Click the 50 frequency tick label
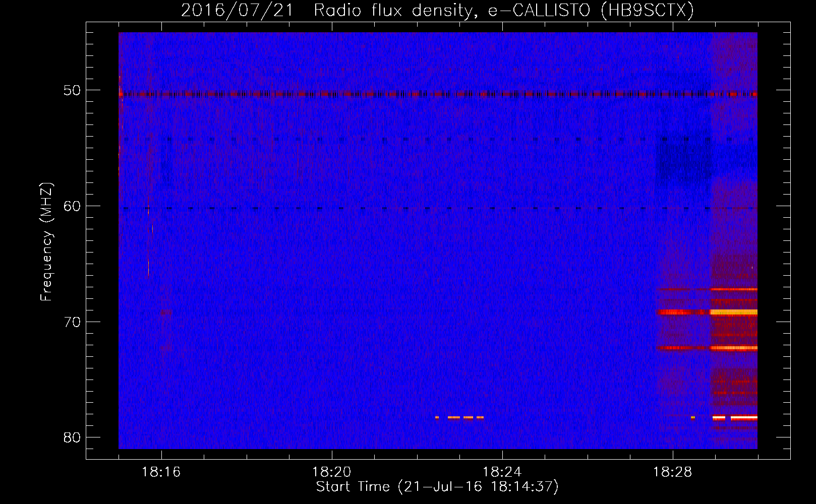The height and width of the screenshot is (504, 816). [72, 91]
